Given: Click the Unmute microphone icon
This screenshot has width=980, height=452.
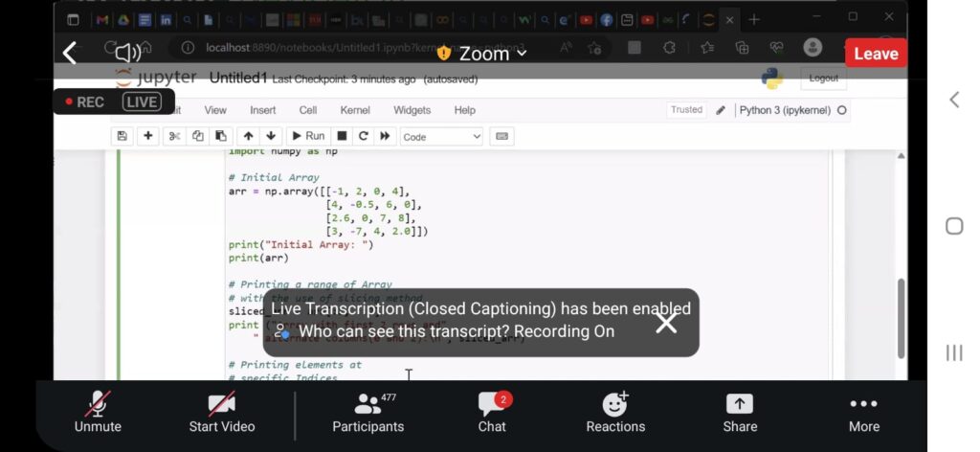Looking at the screenshot, I should [98, 405].
